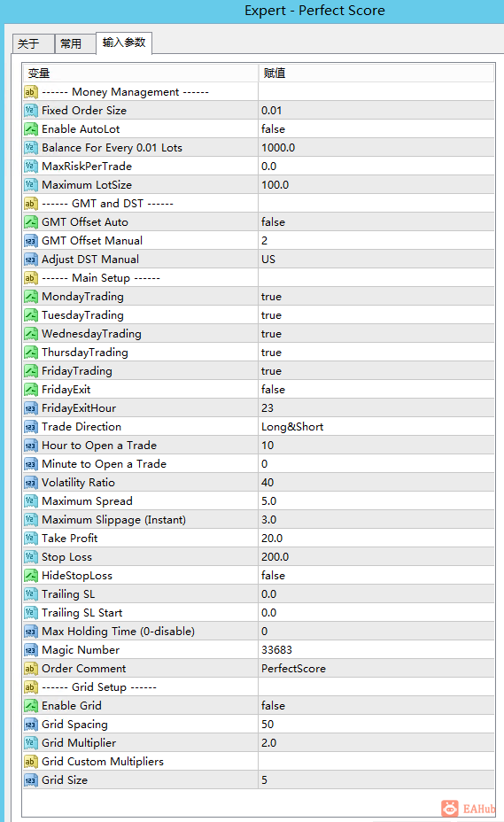Click the Main Setup section icon
This screenshot has width=504, height=822.
pyautogui.click(x=31, y=278)
